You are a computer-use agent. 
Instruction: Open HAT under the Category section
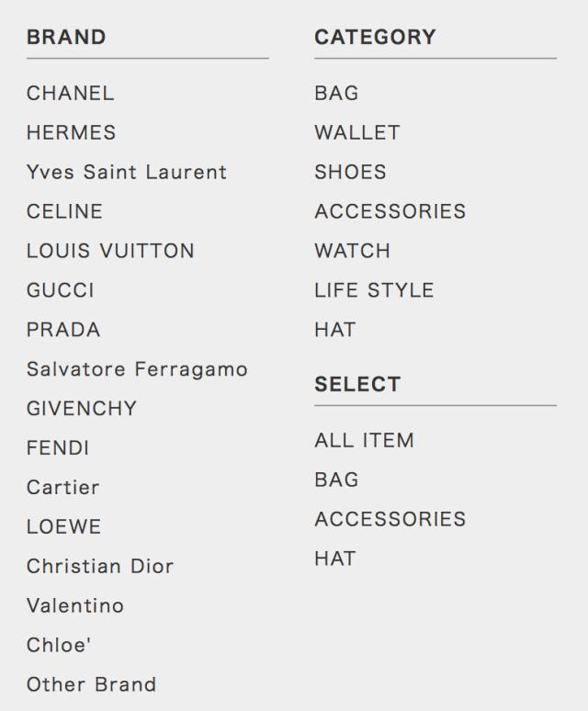334,330
